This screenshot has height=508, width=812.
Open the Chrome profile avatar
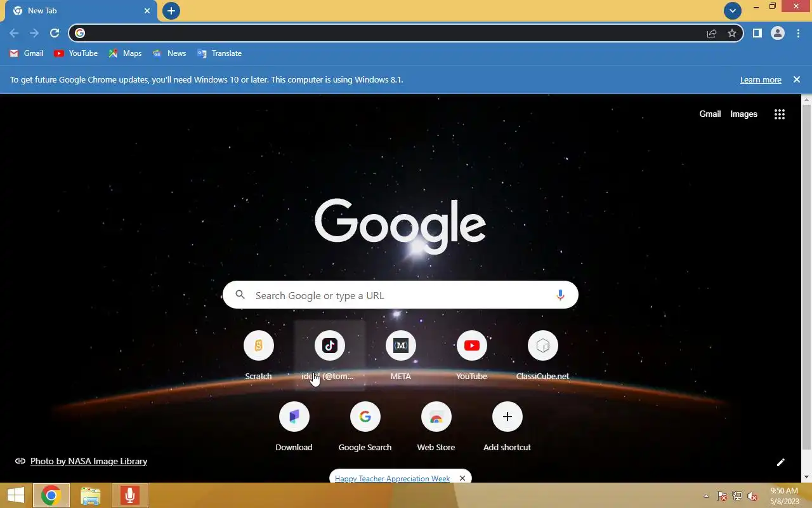(x=778, y=33)
